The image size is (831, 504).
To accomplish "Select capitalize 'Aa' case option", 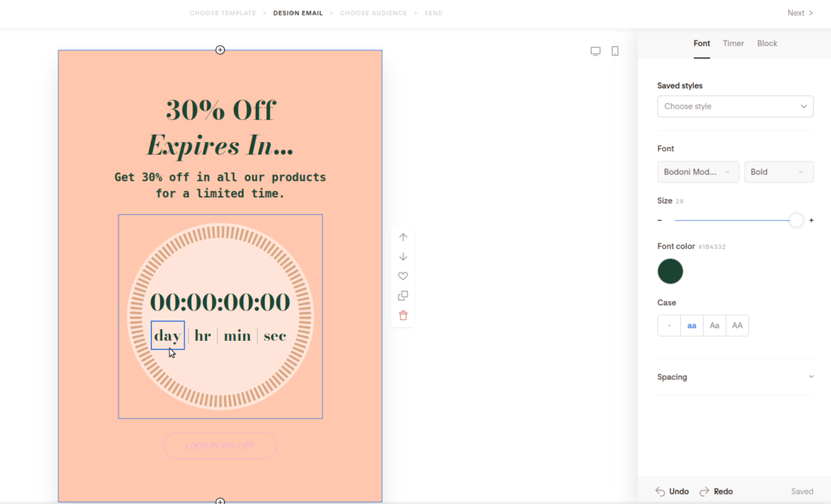I will click(x=714, y=325).
